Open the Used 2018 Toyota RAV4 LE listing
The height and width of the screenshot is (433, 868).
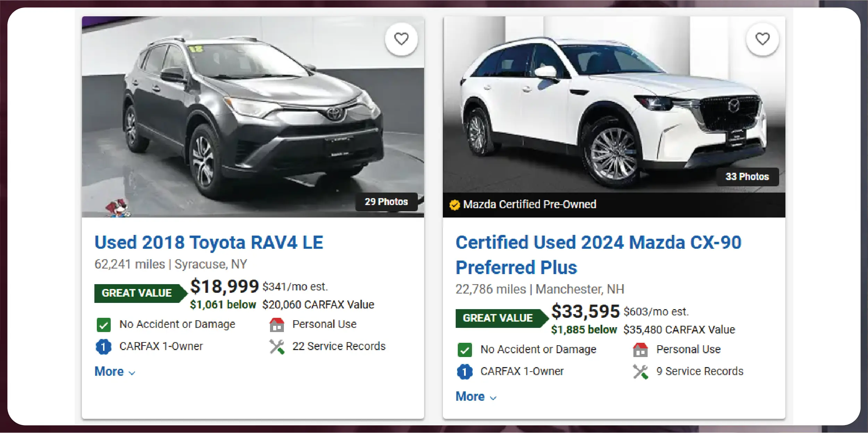[209, 242]
